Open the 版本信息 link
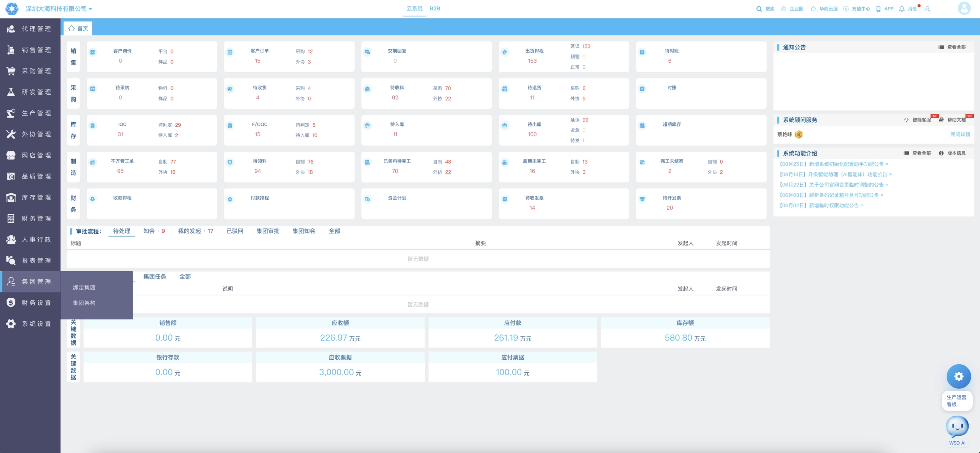The image size is (980, 453). (x=952, y=153)
